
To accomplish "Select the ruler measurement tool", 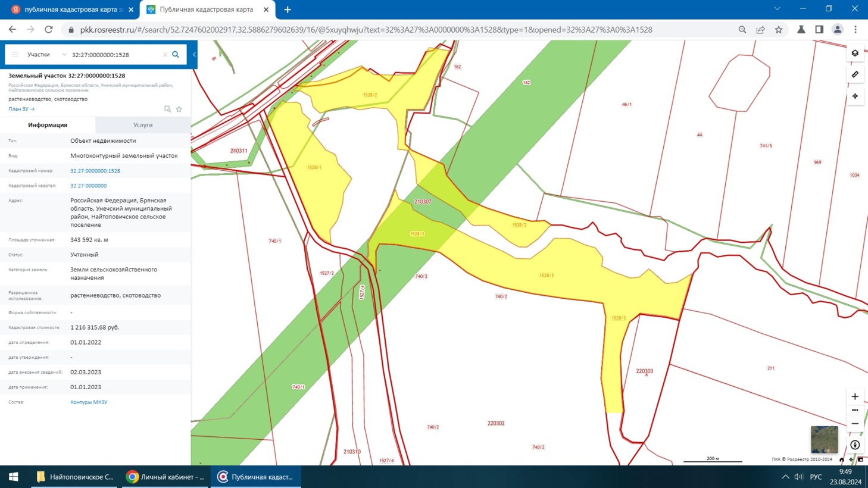I will point(855,75).
